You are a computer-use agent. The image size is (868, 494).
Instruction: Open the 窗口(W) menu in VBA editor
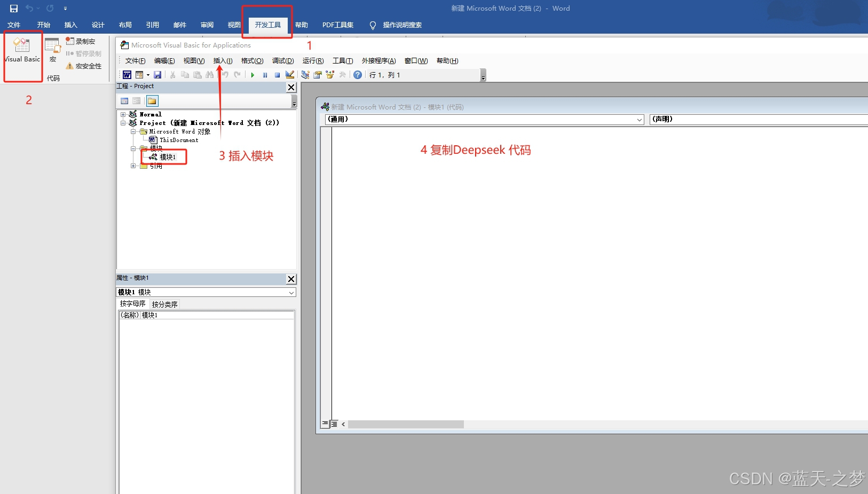[416, 61]
